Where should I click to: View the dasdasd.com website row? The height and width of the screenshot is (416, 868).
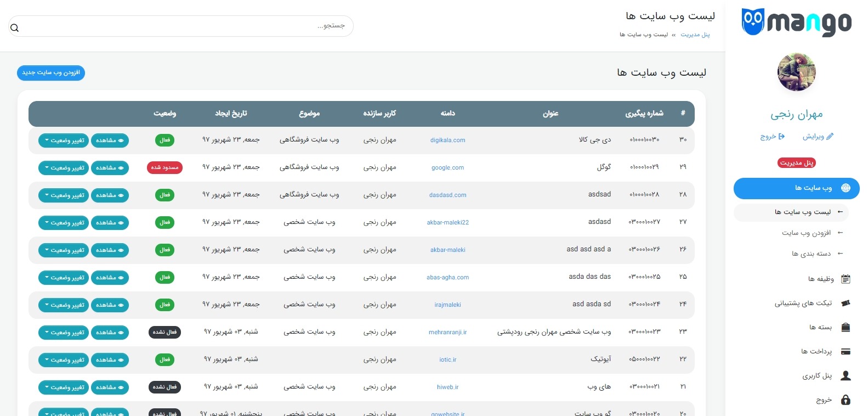pos(110,195)
